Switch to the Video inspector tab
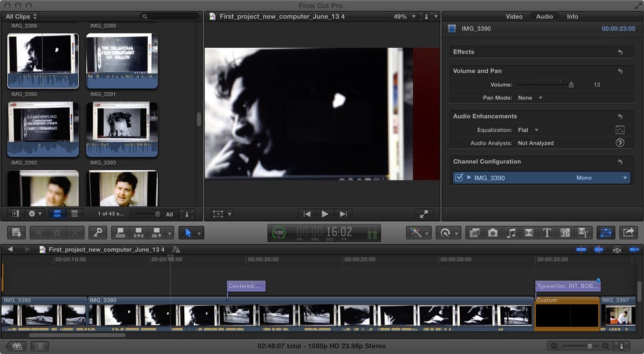Viewport: 644px width, 354px height. point(514,16)
